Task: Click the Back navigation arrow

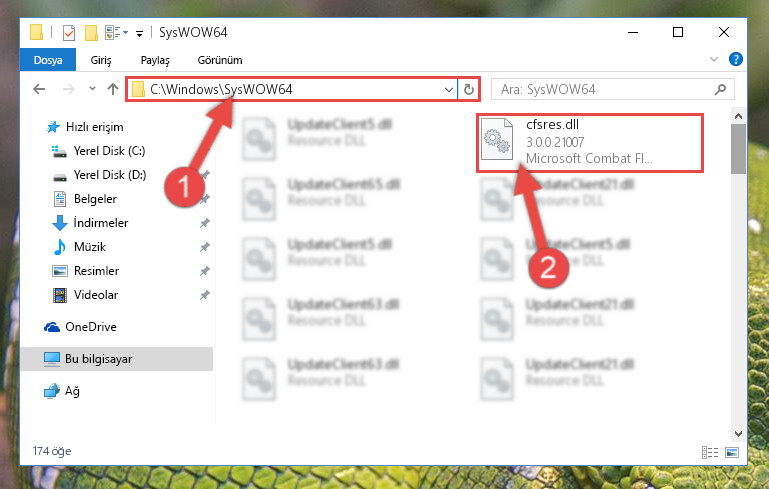Action: (x=39, y=89)
